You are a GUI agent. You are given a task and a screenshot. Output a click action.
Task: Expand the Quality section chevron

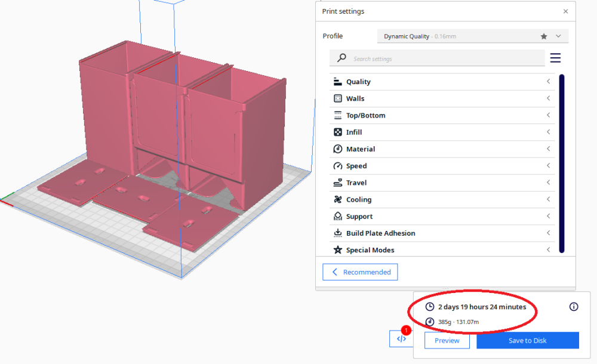[x=548, y=82]
